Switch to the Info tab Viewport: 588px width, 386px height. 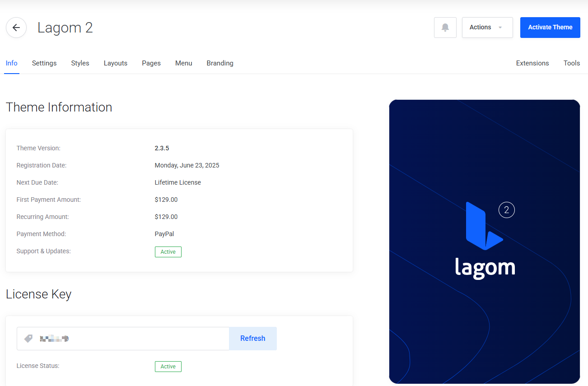(x=12, y=63)
